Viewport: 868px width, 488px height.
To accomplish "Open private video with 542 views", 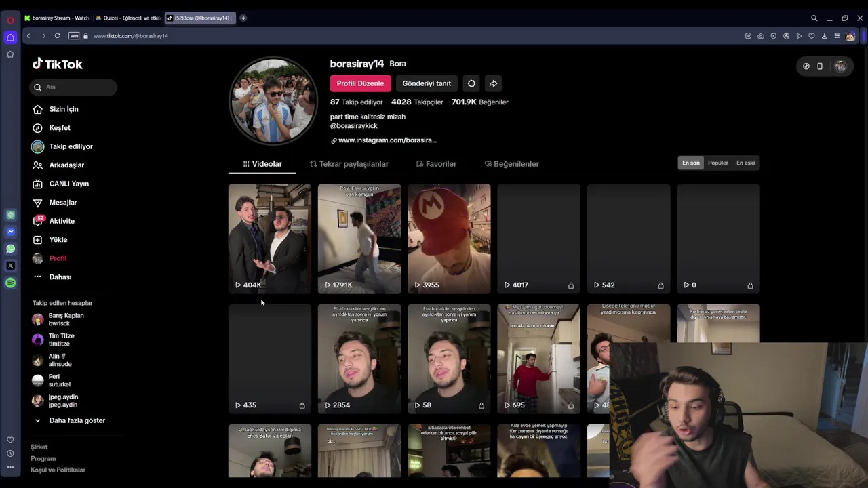I will coord(629,239).
